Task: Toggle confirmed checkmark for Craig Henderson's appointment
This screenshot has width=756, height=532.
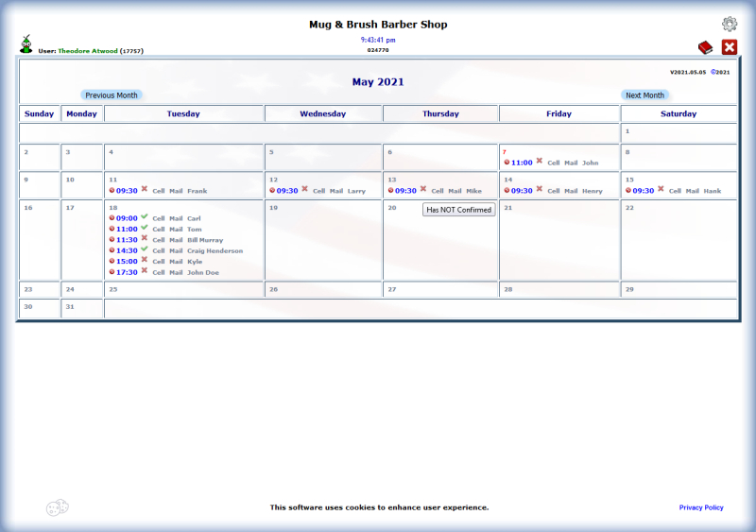Action: click(x=145, y=249)
